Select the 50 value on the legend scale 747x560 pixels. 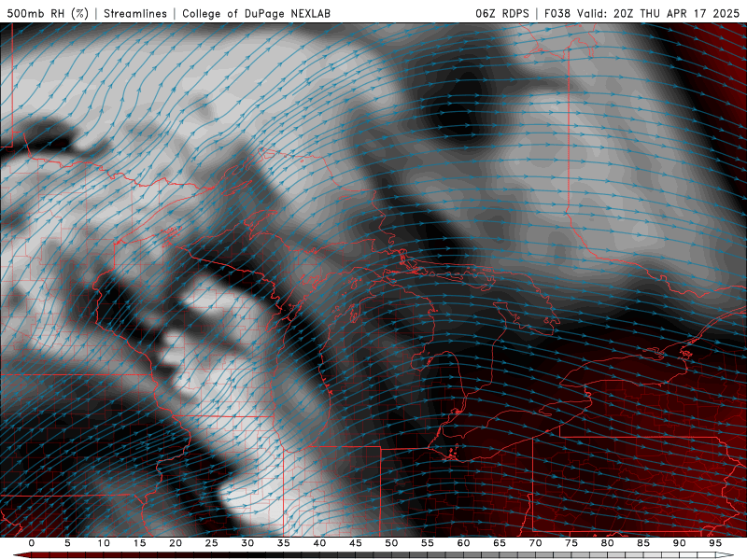point(391,543)
